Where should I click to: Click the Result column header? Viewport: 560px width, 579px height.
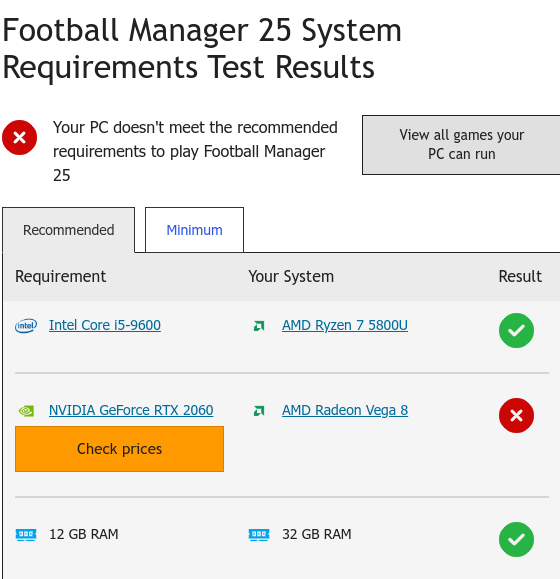(520, 276)
